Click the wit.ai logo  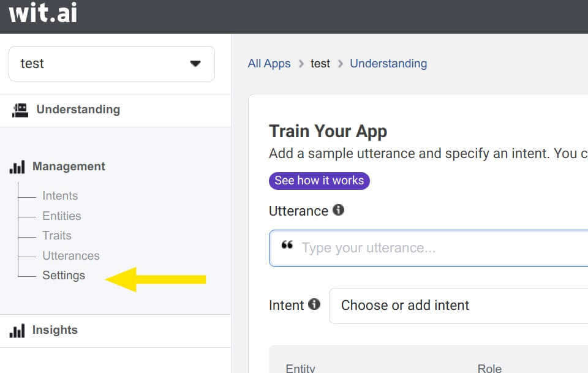pyautogui.click(x=43, y=12)
